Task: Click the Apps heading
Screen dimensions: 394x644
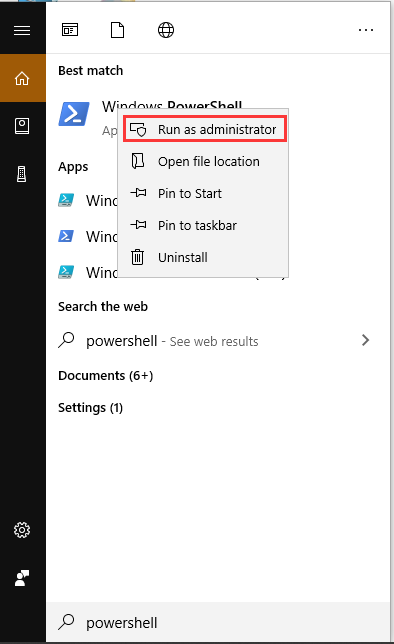Action: pos(73,167)
